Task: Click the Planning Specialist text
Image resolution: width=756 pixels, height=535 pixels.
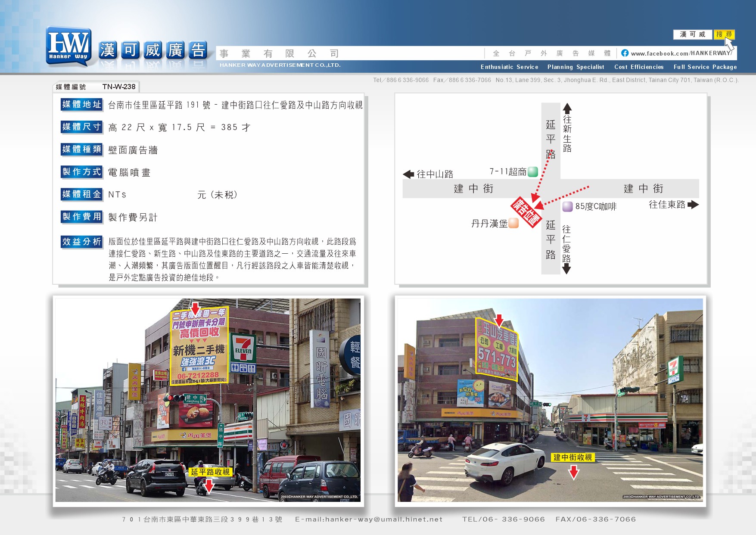Action: pyautogui.click(x=576, y=67)
